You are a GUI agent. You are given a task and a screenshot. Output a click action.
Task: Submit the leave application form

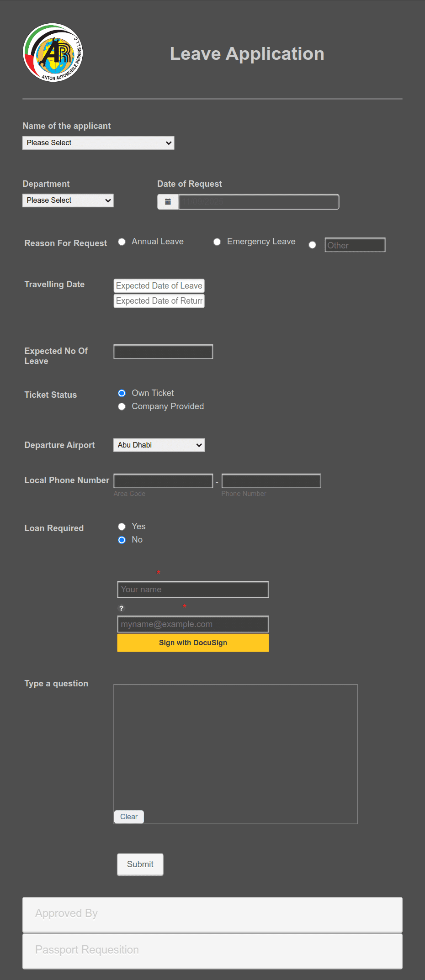(140, 864)
